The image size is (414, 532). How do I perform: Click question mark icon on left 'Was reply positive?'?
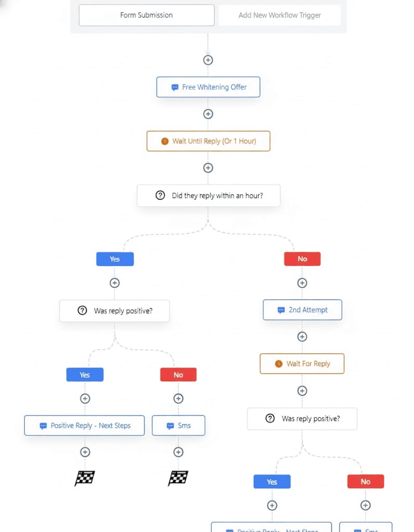(x=82, y=311)
